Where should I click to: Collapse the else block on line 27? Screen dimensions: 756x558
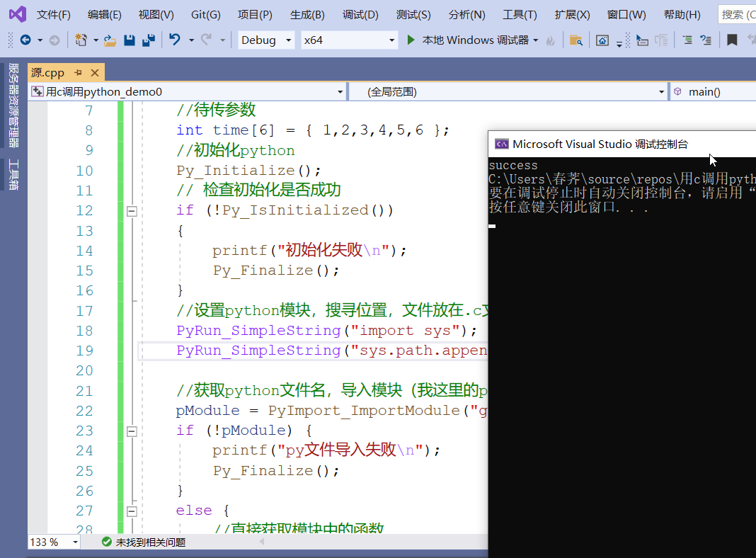[x=131, y=511]
